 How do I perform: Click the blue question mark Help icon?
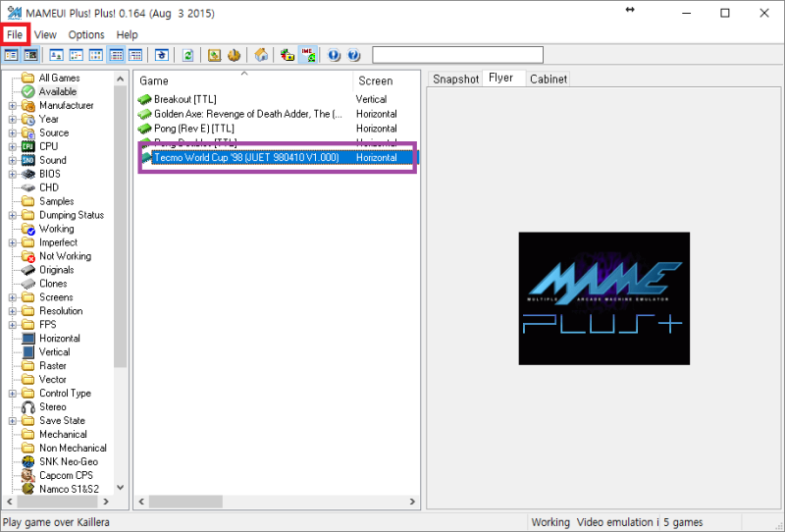tap(353, 55)
